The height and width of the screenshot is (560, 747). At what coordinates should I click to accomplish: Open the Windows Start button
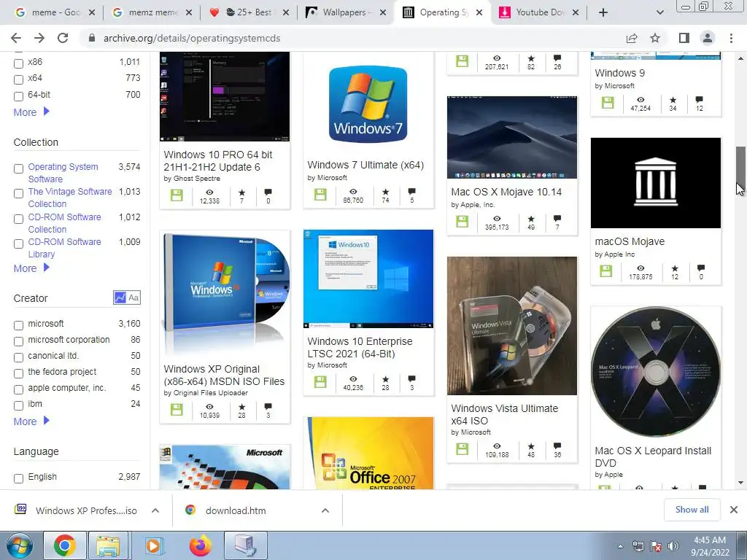(x=19, y=545)
